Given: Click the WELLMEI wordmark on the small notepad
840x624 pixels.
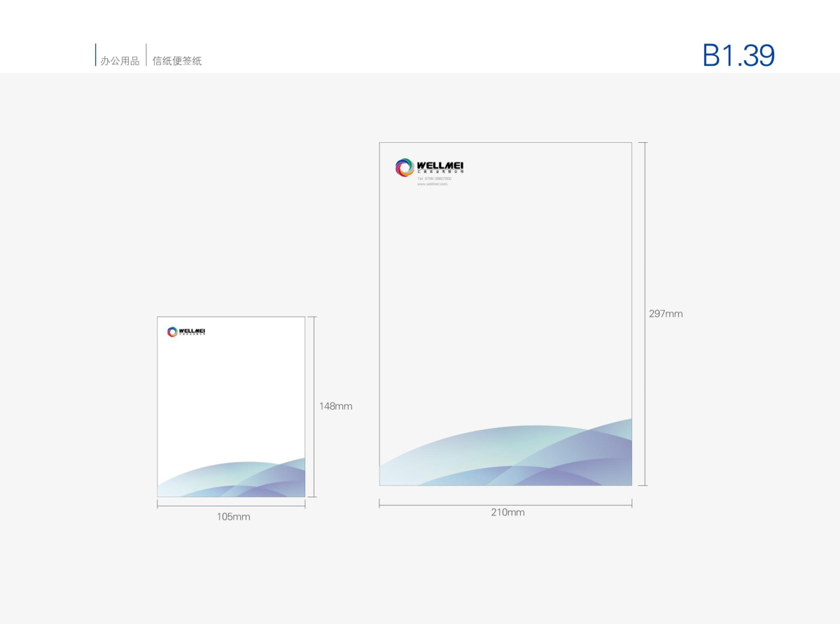Looking at the screenshot, I should (x=192, y=331).
